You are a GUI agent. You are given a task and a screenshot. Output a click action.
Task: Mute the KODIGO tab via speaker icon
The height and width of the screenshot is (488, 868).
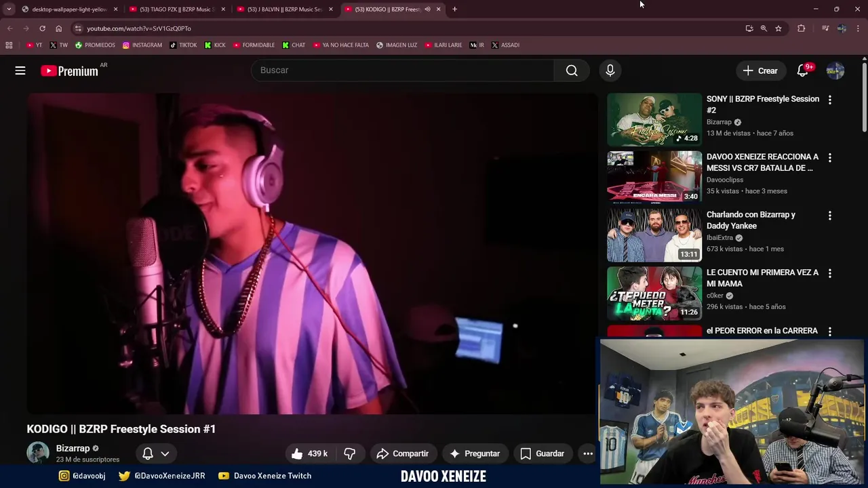pyautogui.click(x=427, y=9)
